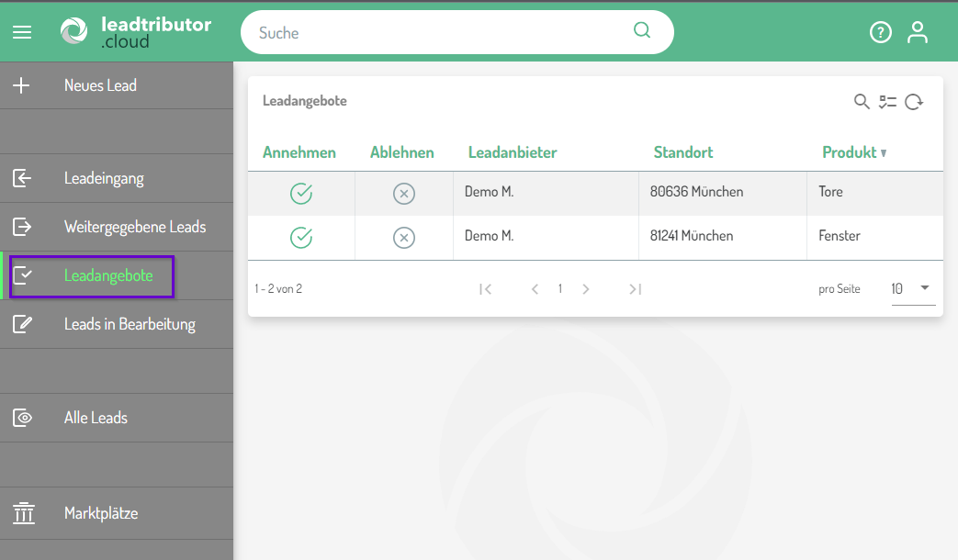Open Leadeingang in the sidebar
This screenshot has height=560, width=958.
[x=104, y=178]
